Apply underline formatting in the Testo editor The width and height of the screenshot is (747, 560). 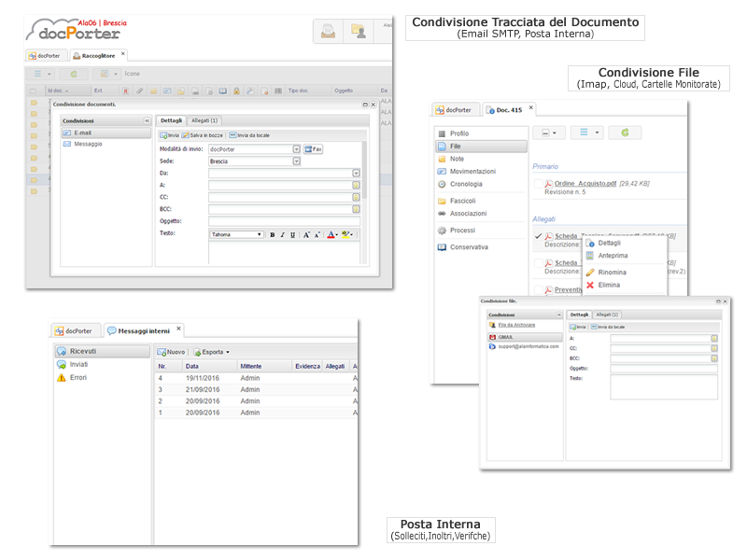point(292,235)
